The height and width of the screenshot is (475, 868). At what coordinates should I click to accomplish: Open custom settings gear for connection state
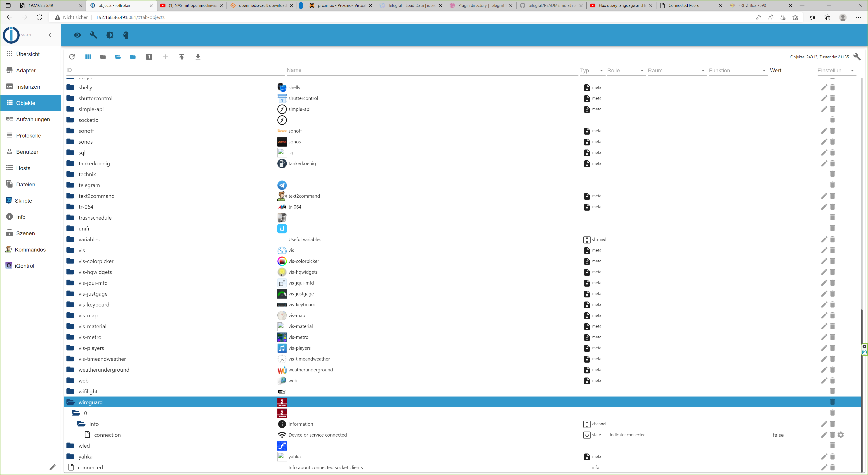[x=841, y=435]
